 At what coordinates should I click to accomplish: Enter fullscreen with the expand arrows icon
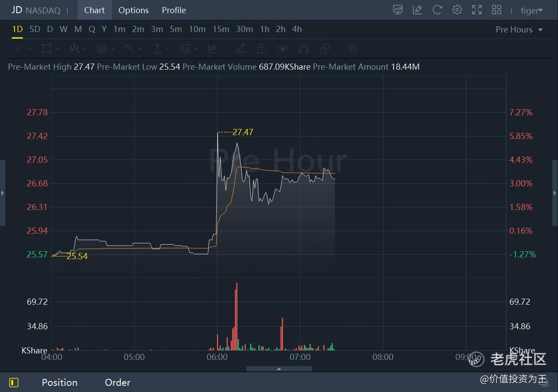pos(477,10)
